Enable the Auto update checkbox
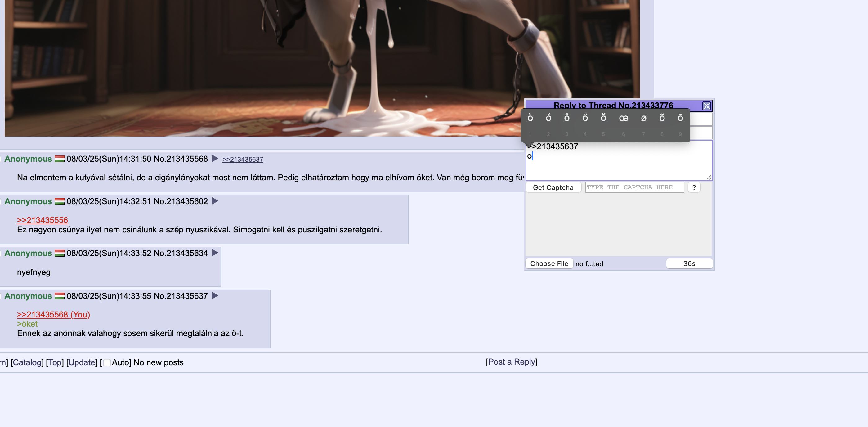Image resolution: width=868 pixels, height=427 pixels. (107, 363)
